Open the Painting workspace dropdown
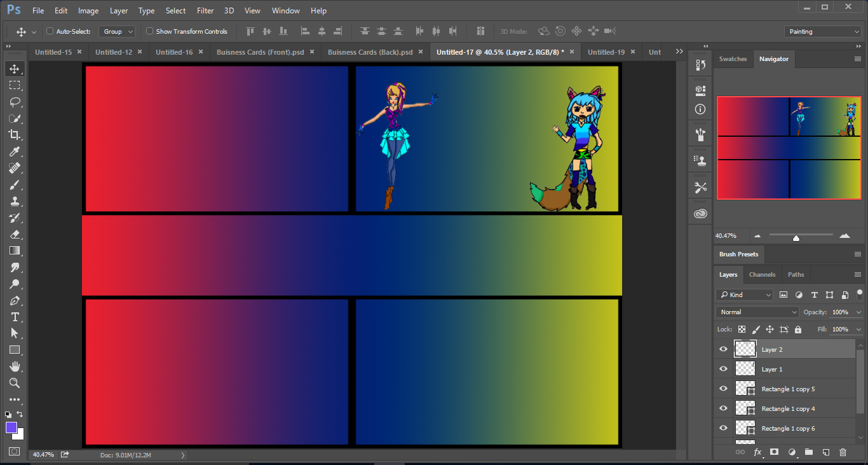The height and width of the screenshot is (465, 868). tap(823, 31)
